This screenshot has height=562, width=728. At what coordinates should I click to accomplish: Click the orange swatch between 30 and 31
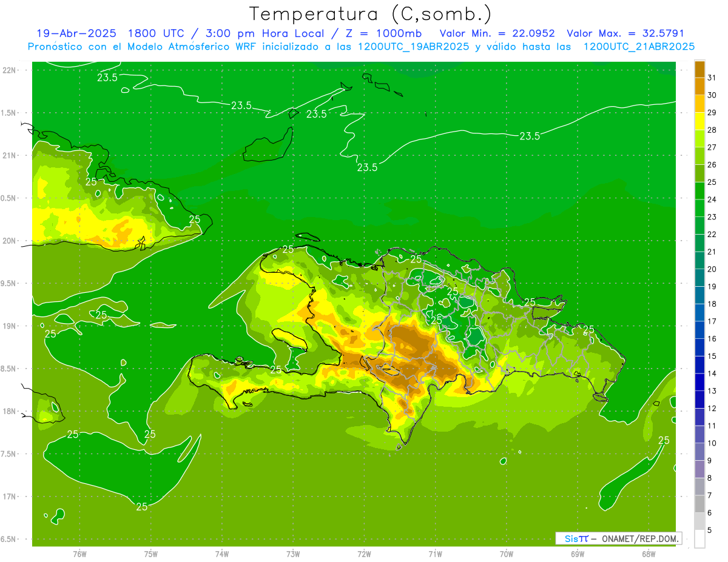click(699, 87)
